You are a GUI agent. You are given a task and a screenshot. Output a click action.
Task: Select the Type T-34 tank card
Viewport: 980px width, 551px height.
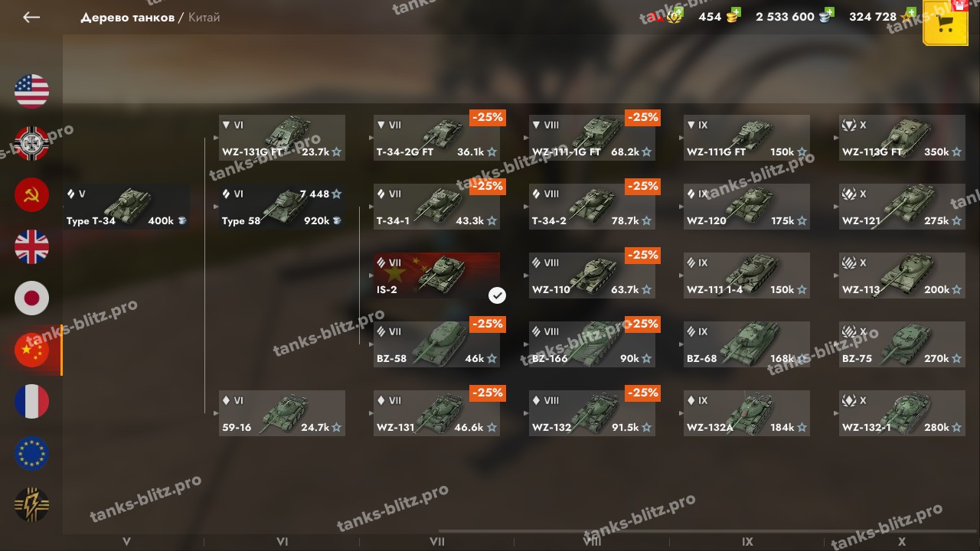click(x=127, y=207)
